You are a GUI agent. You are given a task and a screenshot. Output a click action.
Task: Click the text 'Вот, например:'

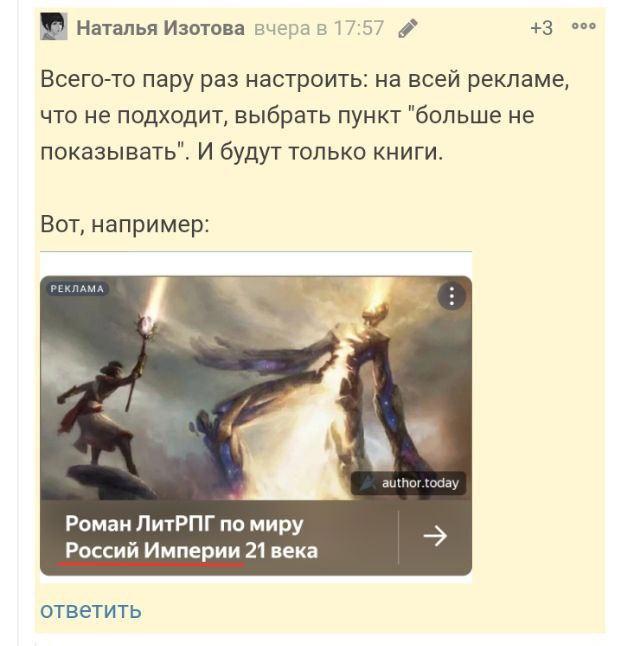pos(125,225)
